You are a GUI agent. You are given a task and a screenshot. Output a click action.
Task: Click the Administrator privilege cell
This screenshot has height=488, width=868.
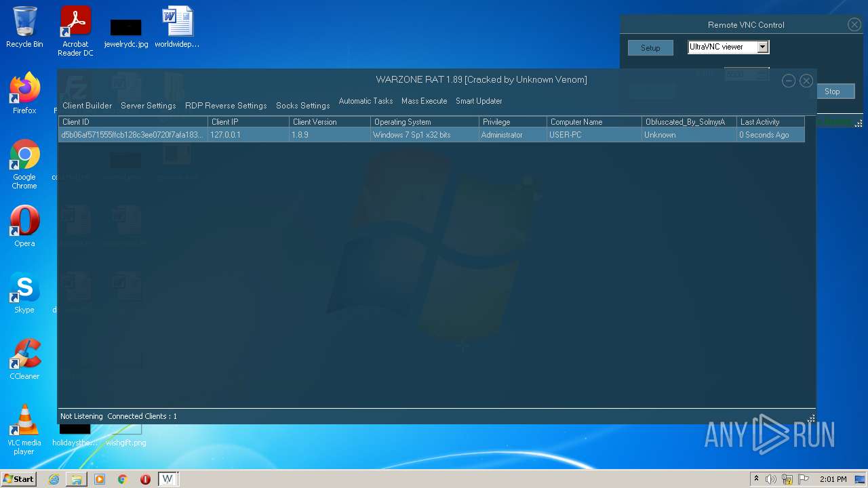pos(513,135)
